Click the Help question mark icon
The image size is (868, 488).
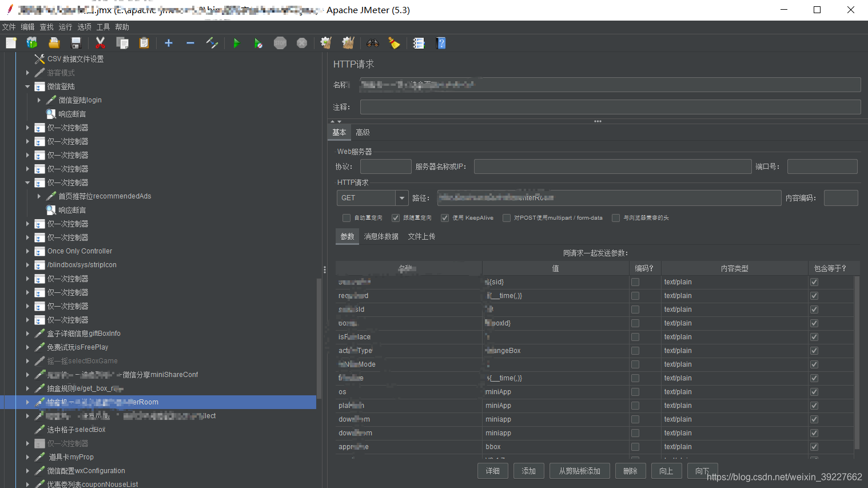[x=441, y=43]
